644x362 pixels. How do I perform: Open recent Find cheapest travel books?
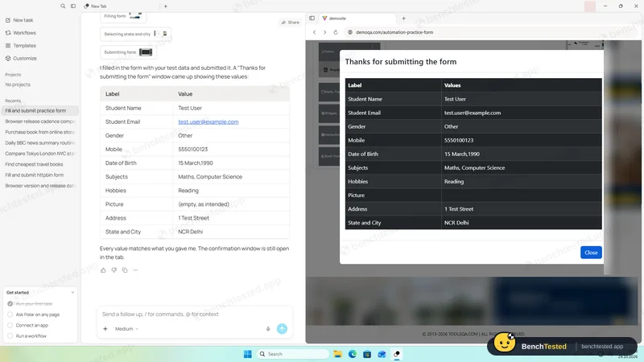coord(39,164)
